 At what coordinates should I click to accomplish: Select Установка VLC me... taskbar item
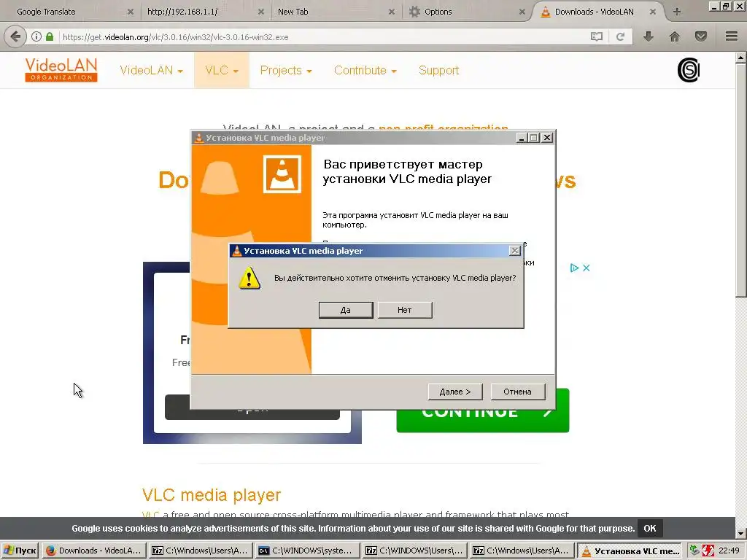click(630, 551)
